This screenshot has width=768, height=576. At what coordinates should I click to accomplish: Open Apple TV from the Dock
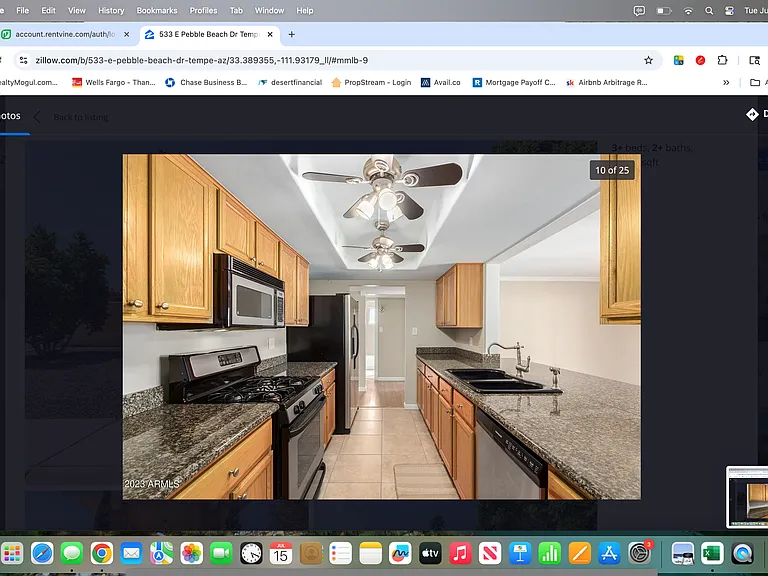click(x=430, y=553)
